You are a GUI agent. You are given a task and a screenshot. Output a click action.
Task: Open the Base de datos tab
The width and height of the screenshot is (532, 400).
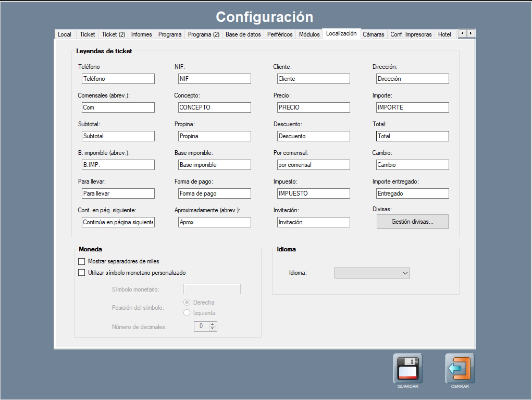243,34
